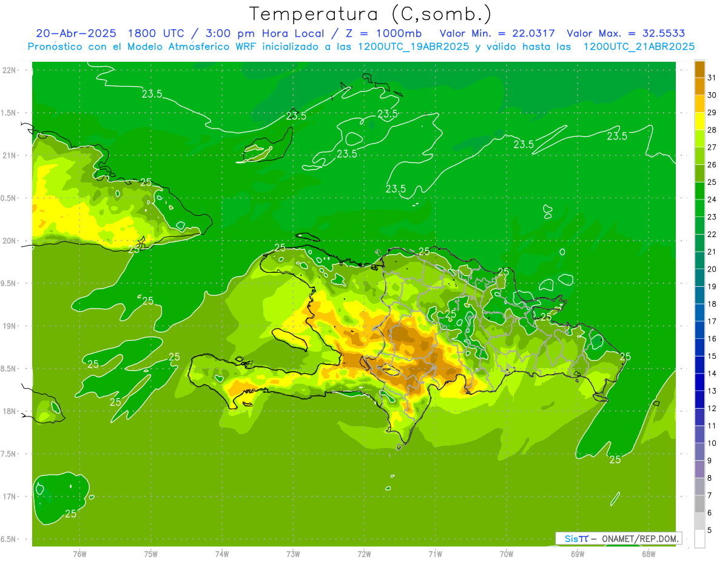Click the legend swatch between 24 and 25
The width and height of the screenshot is (728, 562).
tap(699, 191)
